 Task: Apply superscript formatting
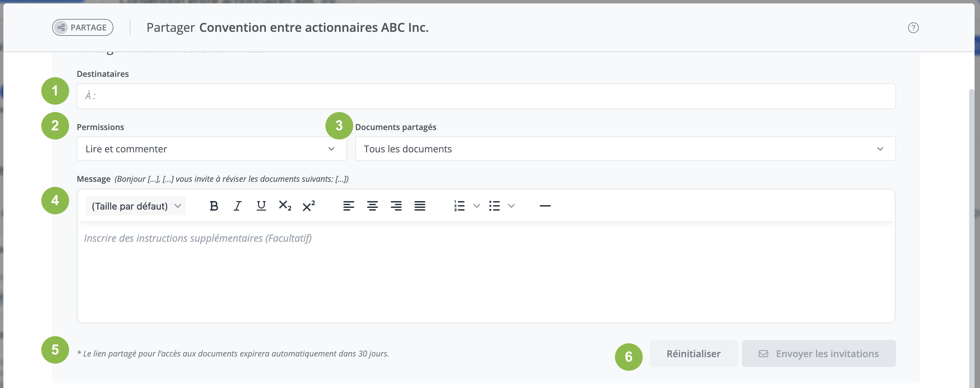[x=308, y=206]
